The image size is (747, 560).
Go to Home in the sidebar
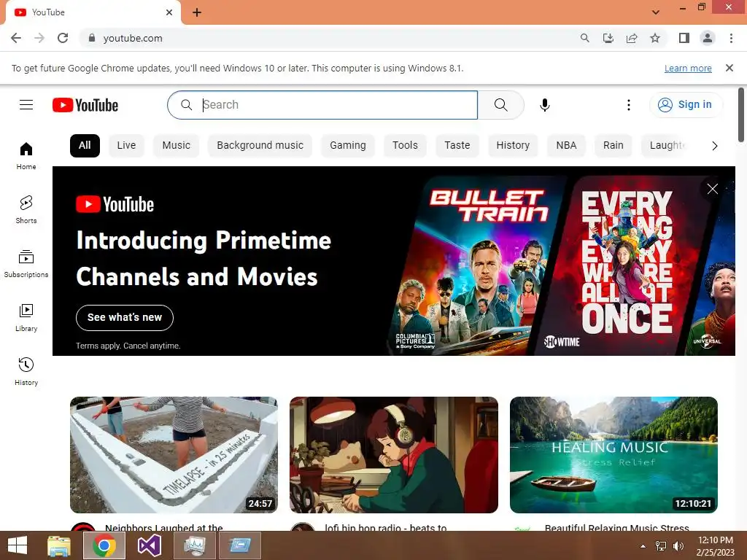[x=26, y=156]
